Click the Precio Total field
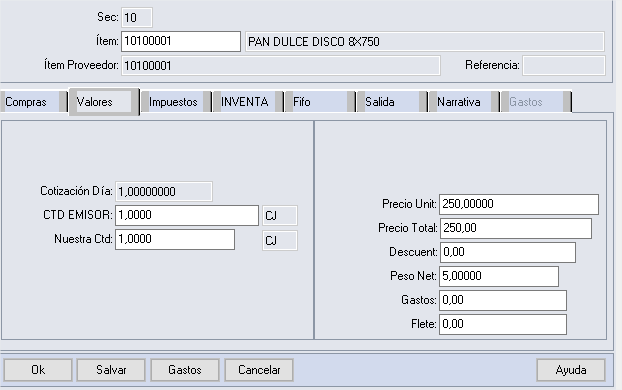Viewport: 622px width, 390px height. click(x=516, y=228)
